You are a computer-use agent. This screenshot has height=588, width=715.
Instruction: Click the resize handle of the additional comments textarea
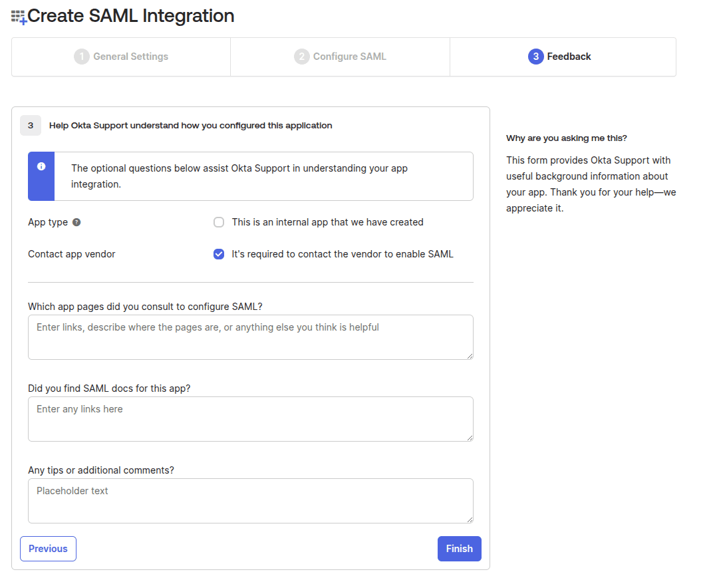point(470,519)
